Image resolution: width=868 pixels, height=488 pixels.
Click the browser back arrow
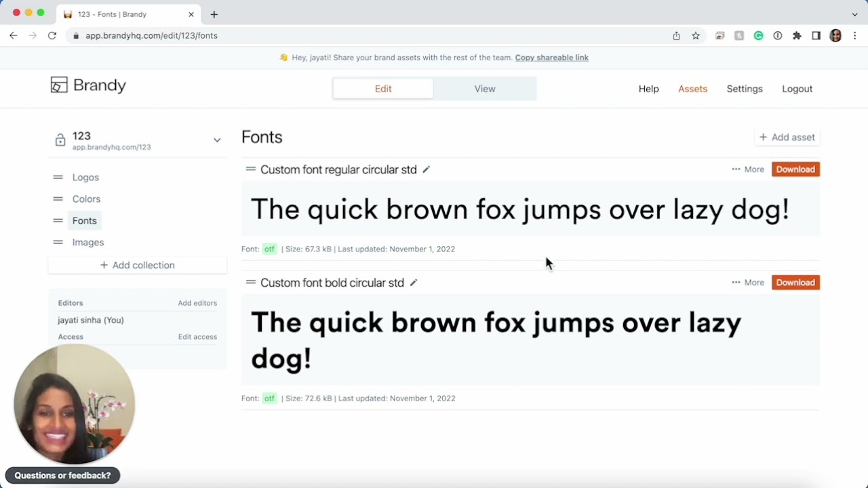coord(14,35)
